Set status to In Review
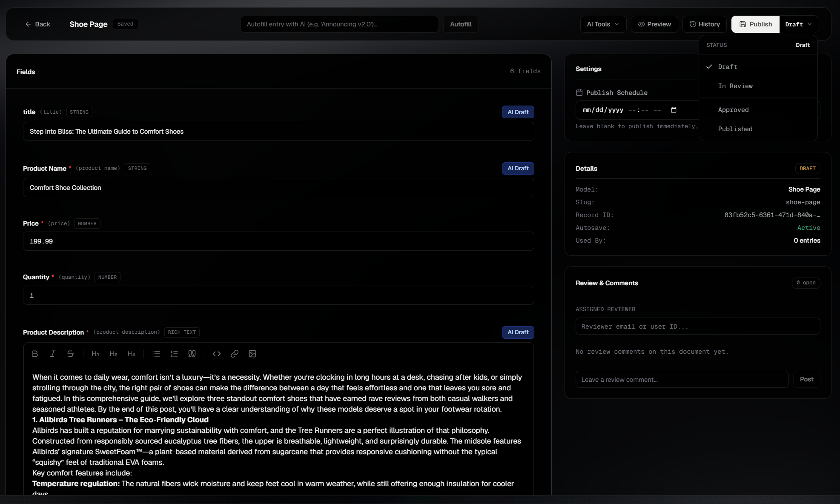Image resolution: width=840 pixels, height=504 pixels. (758, 86)
